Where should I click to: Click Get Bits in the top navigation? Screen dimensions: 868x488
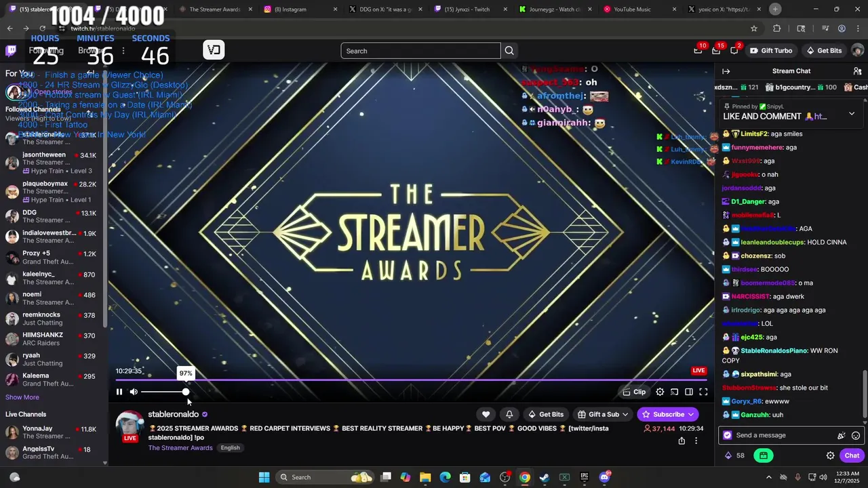pyautogui.click(x=824, y=51)
